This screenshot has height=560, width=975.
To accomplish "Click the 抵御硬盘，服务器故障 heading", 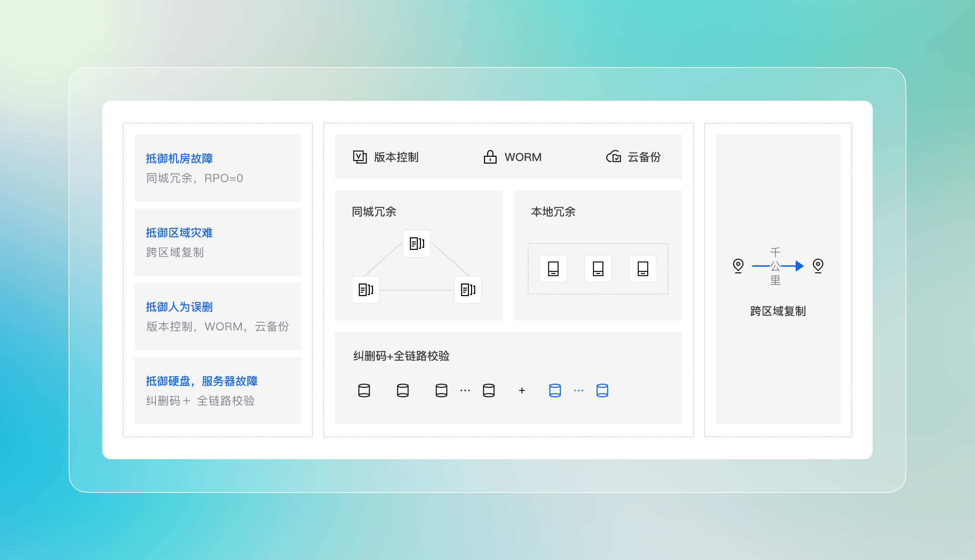I will click(202, 381).
